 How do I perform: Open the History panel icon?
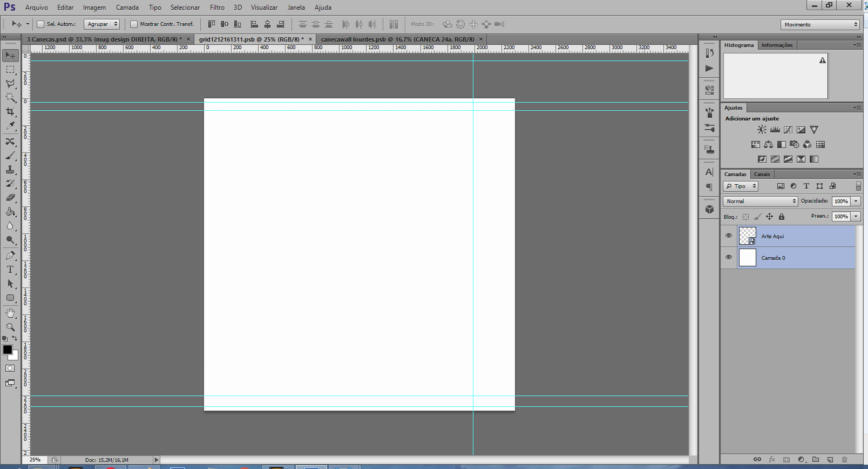709,53
